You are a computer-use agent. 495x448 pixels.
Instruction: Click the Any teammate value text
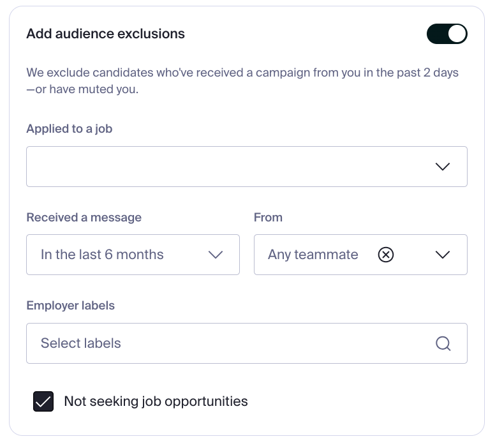[313, 255]
